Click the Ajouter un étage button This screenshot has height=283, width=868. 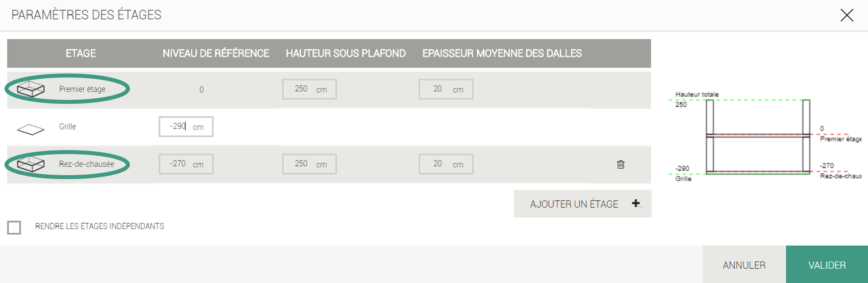point(574,204)
